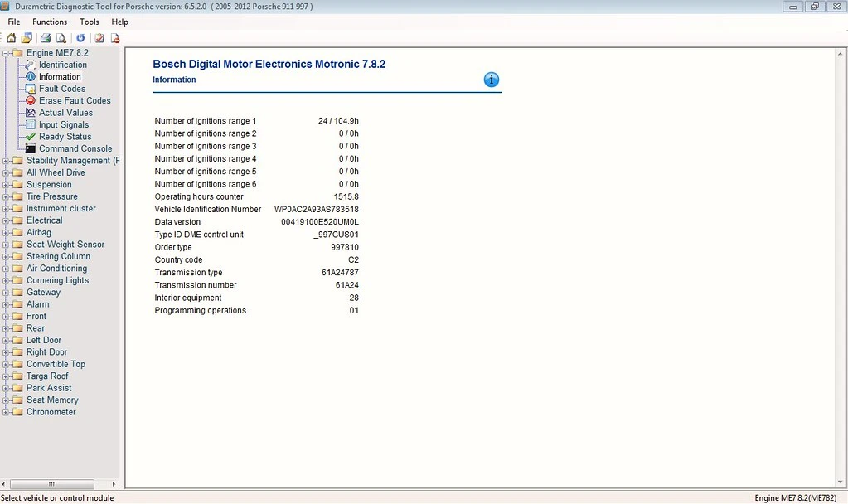848x504 pixels.
Task: Click the folder icon next to Chronometer
Action: [x=18, y=412]
